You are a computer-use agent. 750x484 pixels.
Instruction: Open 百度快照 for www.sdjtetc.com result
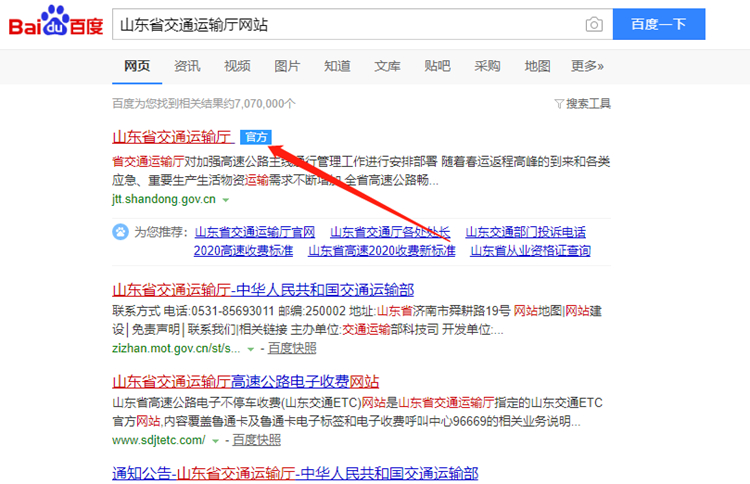tap(256, 440)
